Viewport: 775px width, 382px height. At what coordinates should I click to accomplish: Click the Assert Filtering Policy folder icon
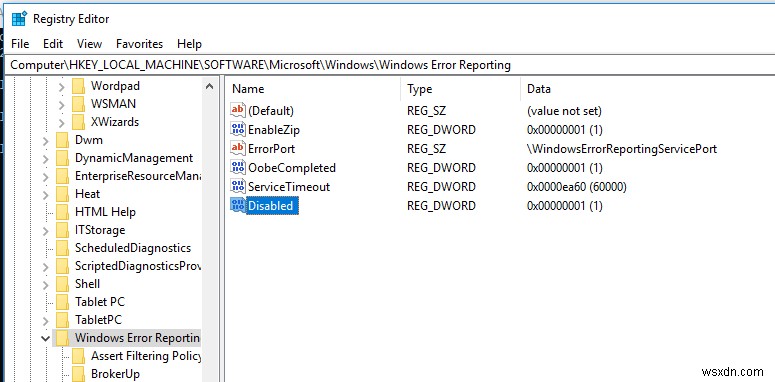tap(79, 356)
